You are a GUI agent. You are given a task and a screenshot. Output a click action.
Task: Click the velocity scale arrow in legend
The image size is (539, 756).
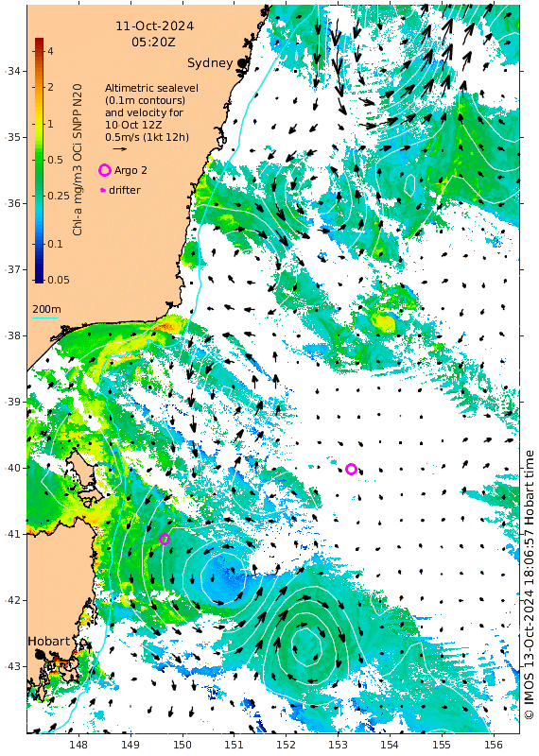pyautogui.click(x=120, y=149)
